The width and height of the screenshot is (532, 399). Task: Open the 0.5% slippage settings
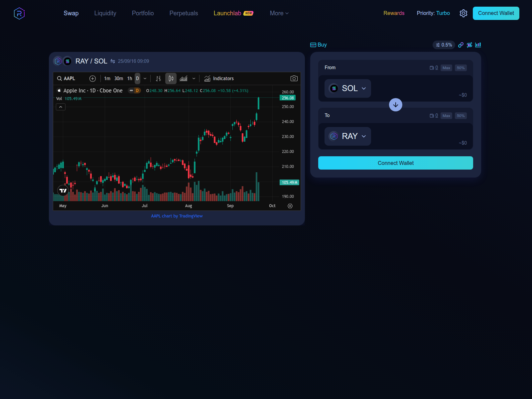click(444, 45)
